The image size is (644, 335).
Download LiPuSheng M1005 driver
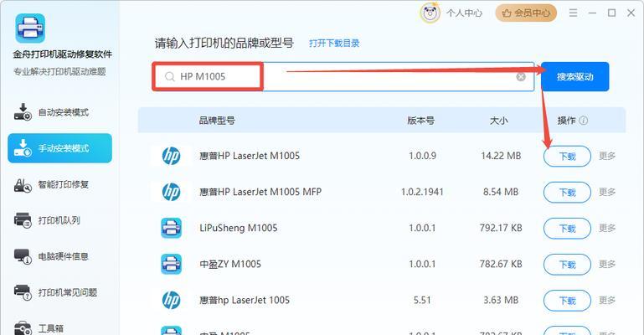pos(567,229)
